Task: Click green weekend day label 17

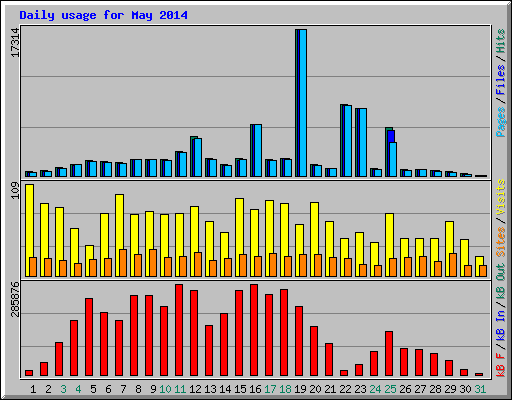Action: [x=270, y=389]
